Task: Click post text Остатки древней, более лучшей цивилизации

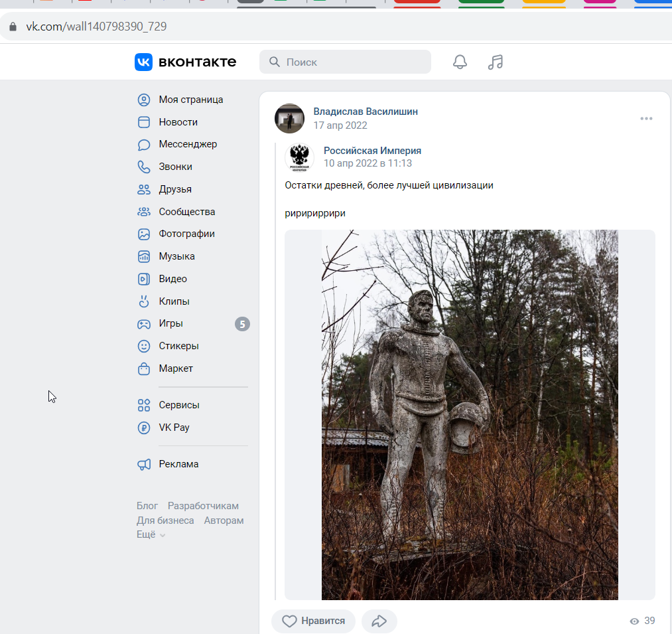Action: click(389, 185)
